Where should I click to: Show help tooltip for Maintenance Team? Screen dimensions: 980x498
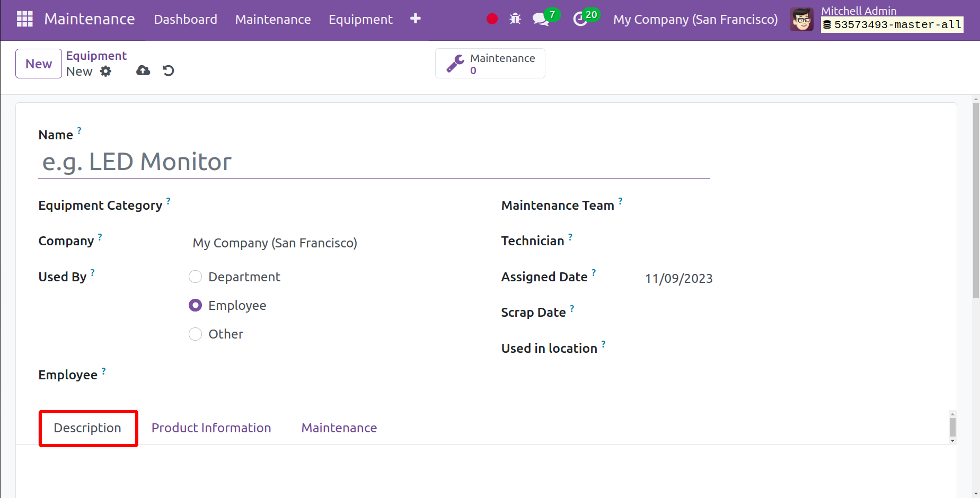pos(621,201)
